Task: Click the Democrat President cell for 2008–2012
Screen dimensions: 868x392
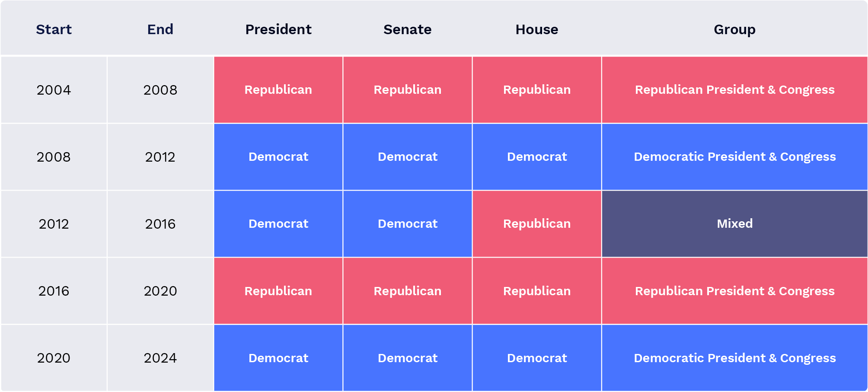Action: point(278,156)
